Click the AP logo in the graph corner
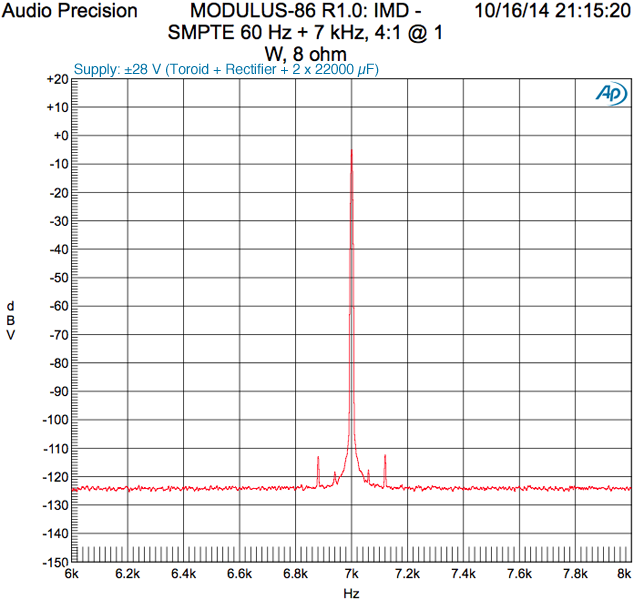 click(x=612, y=94)
